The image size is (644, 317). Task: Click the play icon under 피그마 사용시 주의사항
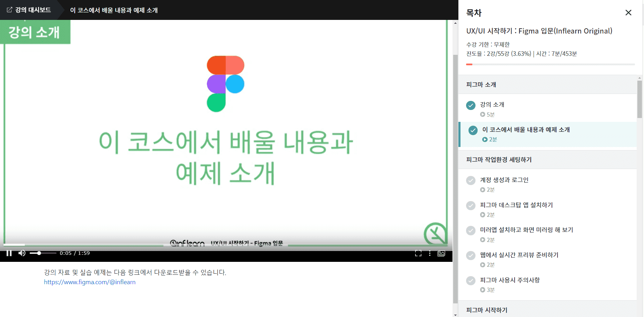coord(482,290)
